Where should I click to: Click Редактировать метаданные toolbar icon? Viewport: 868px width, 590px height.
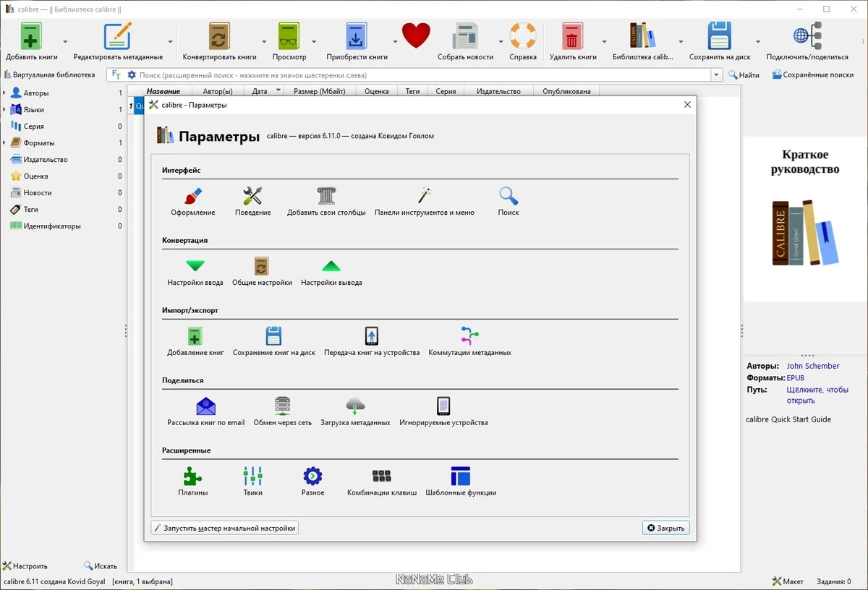(x=118, y=41)
